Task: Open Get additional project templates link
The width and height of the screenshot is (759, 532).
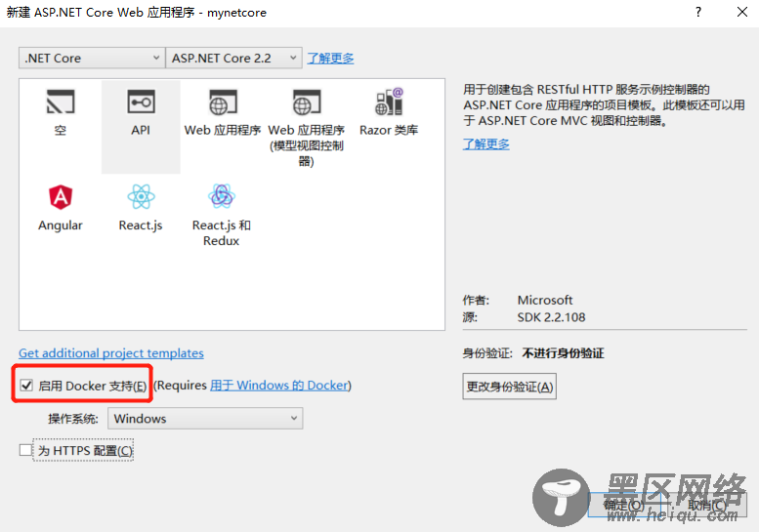Action: (111, 353)
